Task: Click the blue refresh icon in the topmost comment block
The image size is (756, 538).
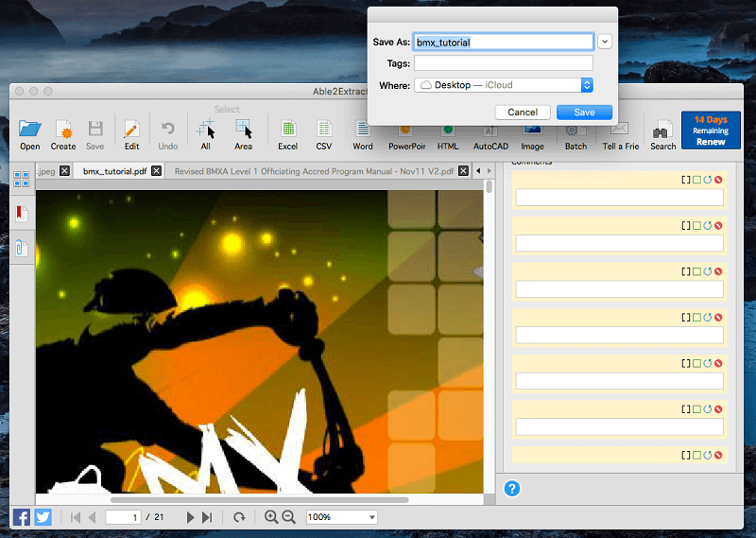Action: [707, 180]
